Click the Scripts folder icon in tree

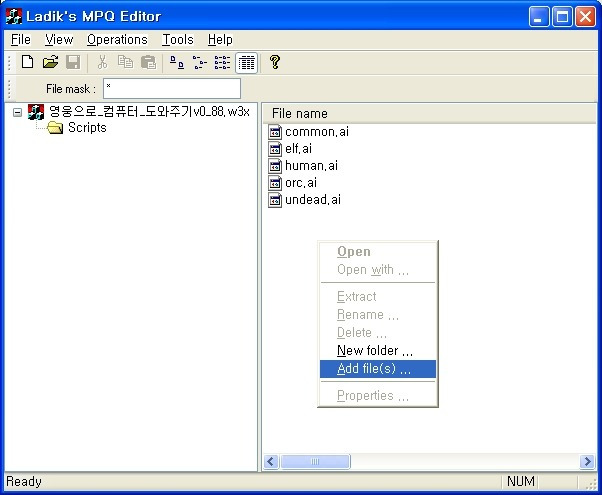(x=55, y=127)
